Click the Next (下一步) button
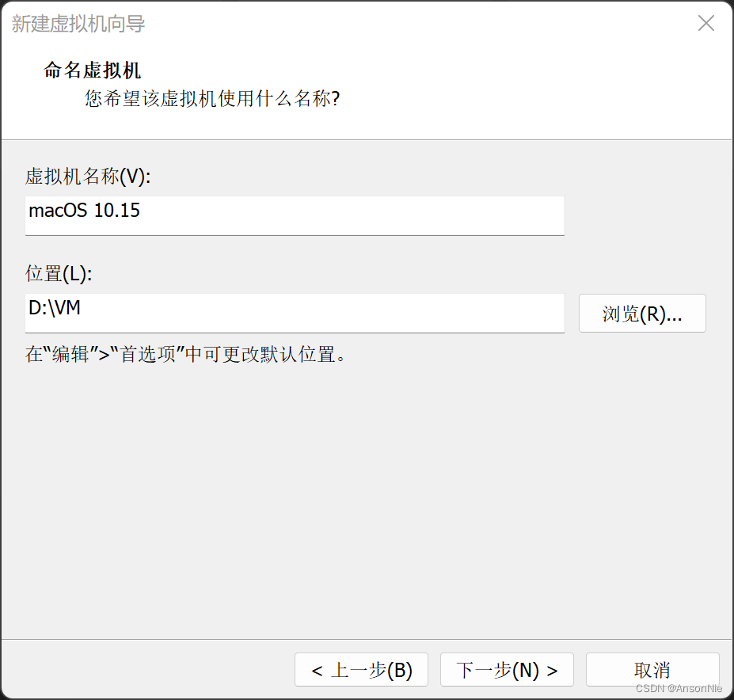Image resolution: width=734 pixels, height=700 pixels. point(506,669)
